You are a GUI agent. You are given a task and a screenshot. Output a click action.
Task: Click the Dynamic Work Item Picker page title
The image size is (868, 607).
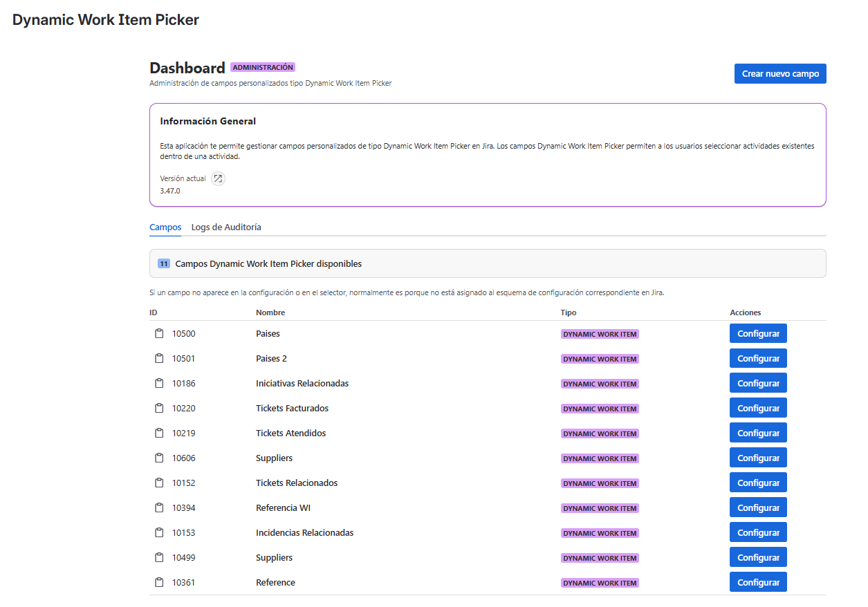(106, 20)
